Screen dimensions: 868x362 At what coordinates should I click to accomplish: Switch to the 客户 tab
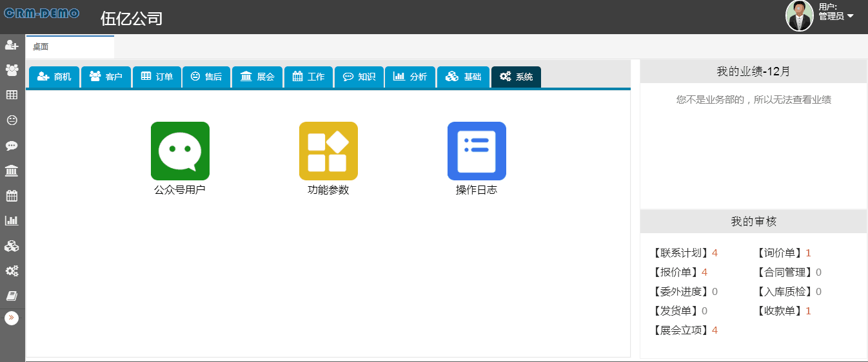tap(106, 77)
